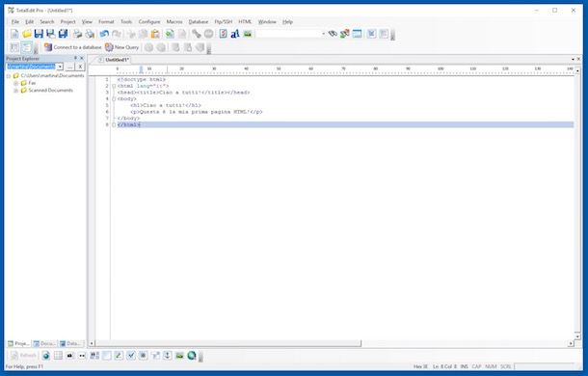The width and height of the screenshot is (588, 376).
Task: Click the checkmark icon in the bottom toolbar
Action: click(x=130, y=356)
